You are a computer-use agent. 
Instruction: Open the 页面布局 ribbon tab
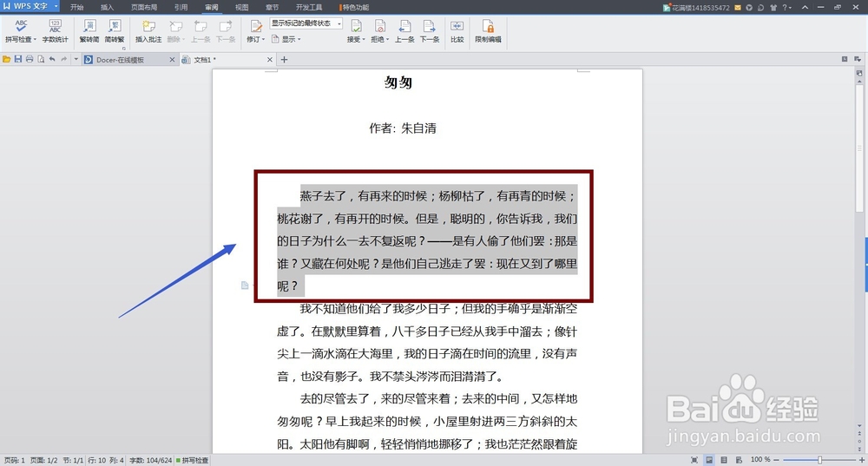[x=144, y=7]
